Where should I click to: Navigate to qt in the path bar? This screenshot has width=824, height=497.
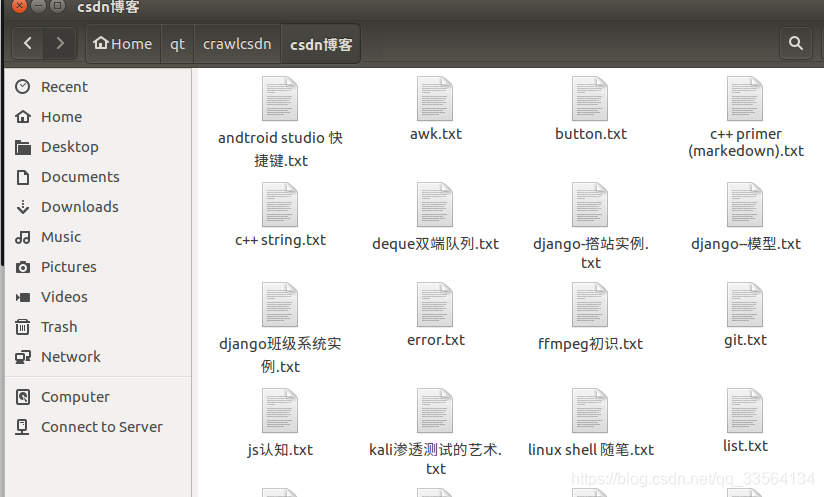[178, 44]
